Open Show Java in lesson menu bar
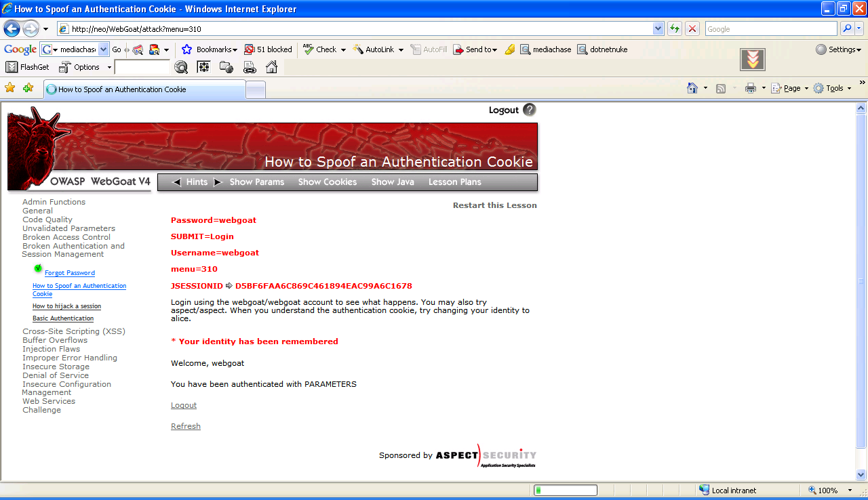 [392, 182]
